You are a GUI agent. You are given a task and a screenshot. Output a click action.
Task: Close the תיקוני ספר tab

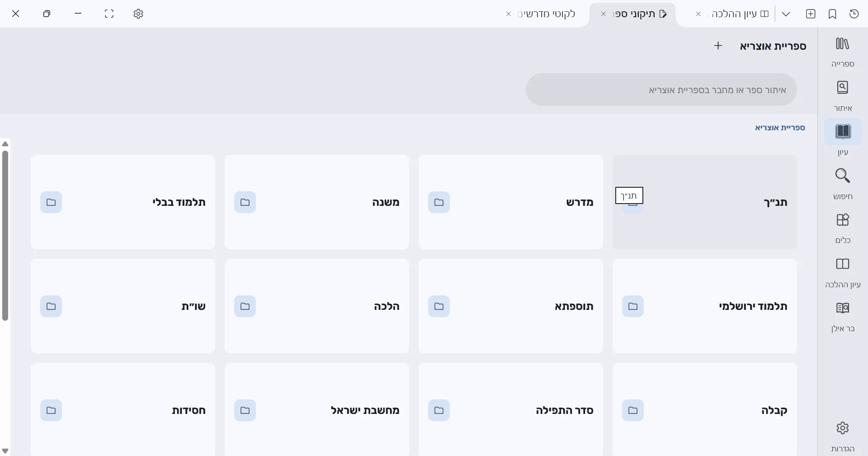(x=603, y=14)
